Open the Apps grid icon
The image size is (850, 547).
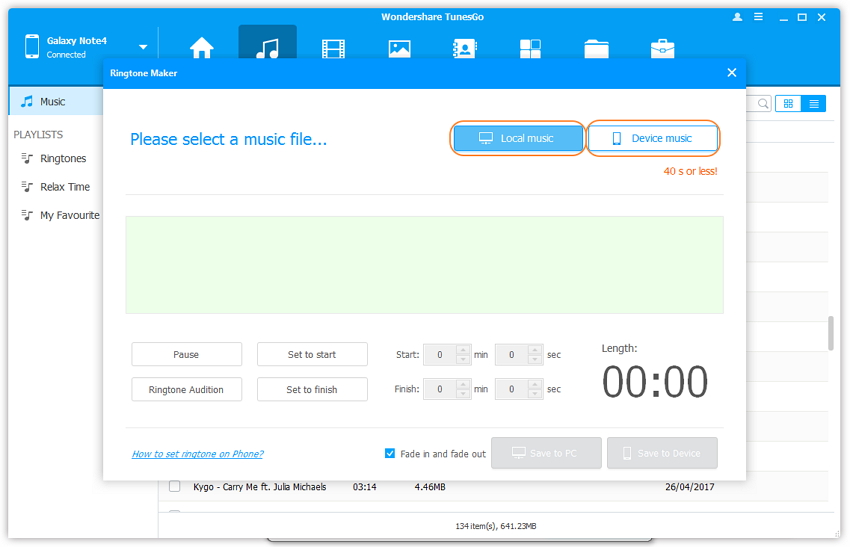(x=530, y=48)
